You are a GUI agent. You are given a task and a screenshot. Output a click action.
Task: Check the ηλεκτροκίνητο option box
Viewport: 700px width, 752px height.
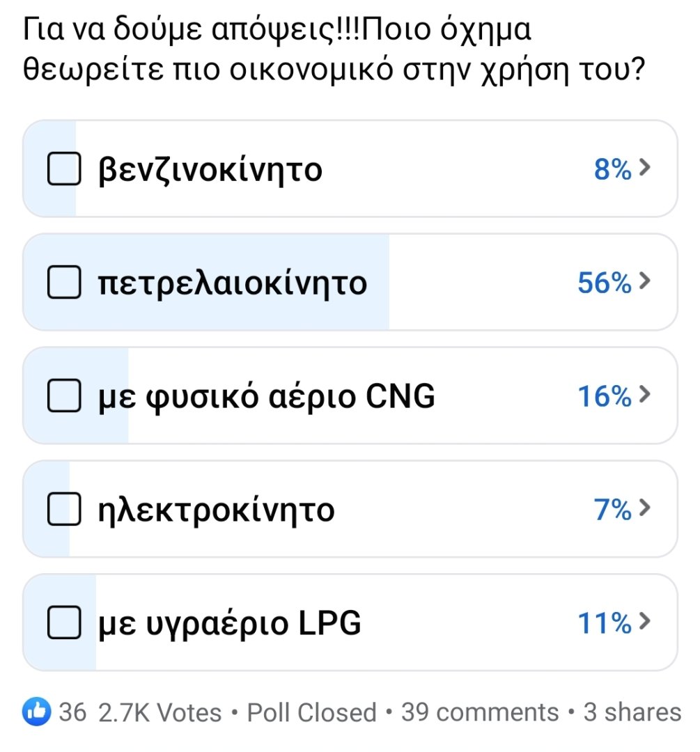[64, 510]
